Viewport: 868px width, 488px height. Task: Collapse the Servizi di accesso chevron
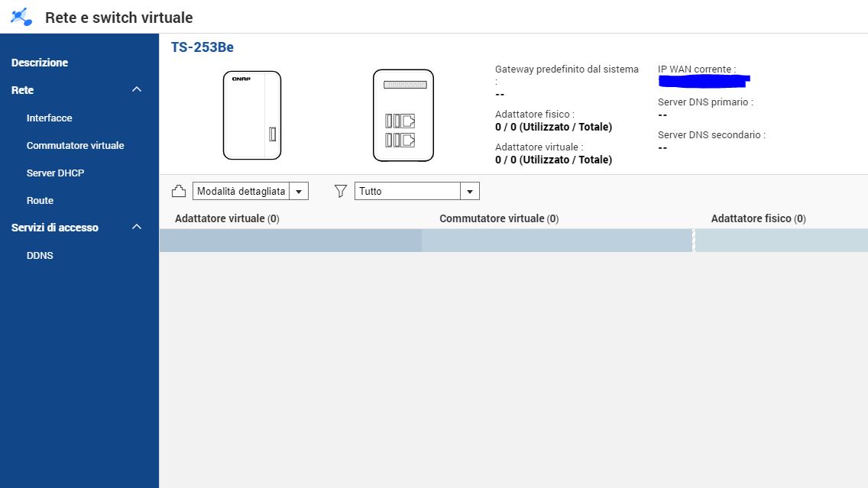(137, 228)
